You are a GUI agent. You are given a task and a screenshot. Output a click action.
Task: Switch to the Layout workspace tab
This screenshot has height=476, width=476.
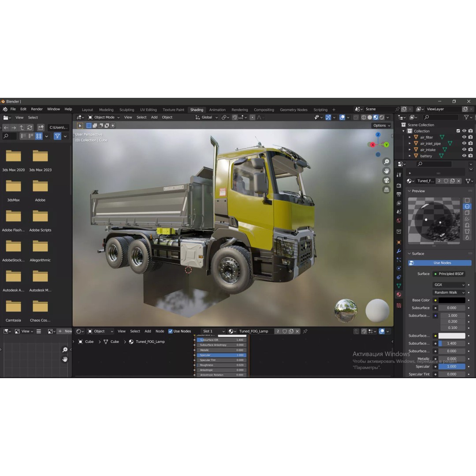[x=87, y=110]
